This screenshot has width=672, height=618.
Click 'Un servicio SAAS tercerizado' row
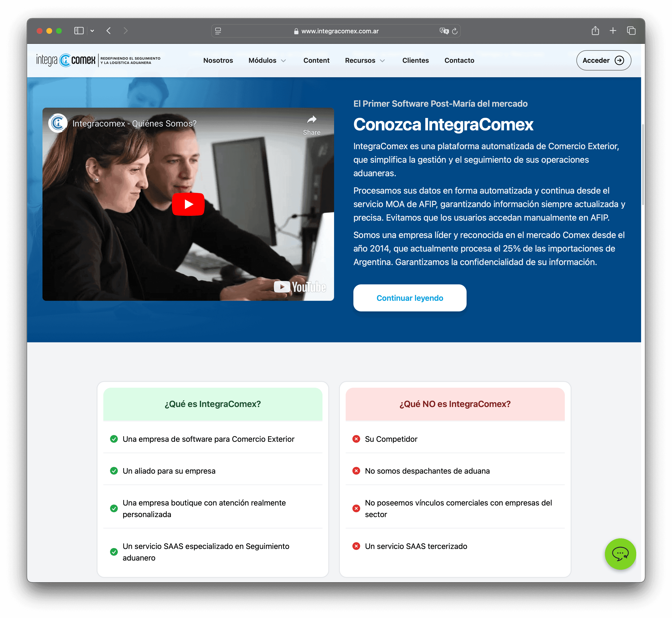455,546
